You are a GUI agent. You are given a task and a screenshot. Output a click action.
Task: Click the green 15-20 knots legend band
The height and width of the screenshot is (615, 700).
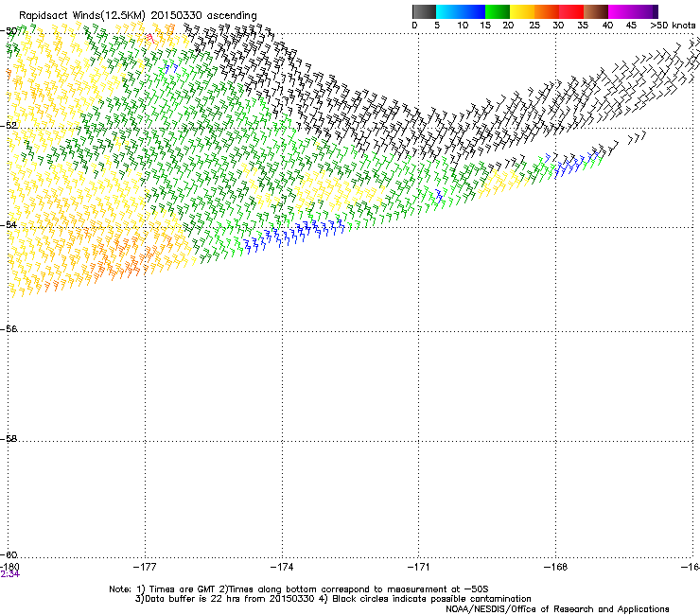(x=498, y=11)
